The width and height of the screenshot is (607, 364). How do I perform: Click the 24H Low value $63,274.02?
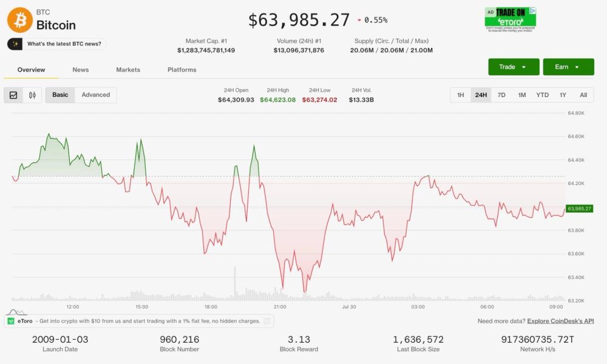[320, 100]
